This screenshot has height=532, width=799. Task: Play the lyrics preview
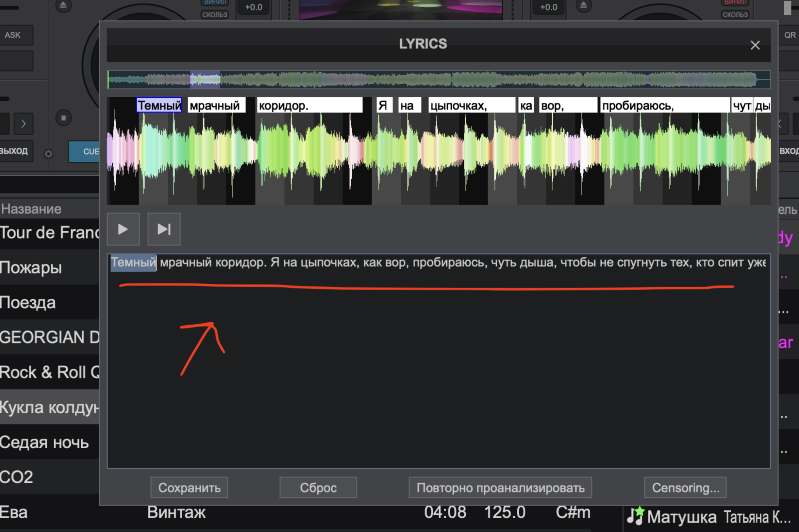tap(123, 229)
